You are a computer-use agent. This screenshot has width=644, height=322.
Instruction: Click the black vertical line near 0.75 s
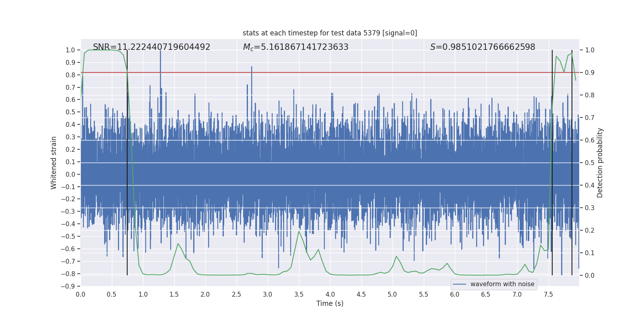127,181
